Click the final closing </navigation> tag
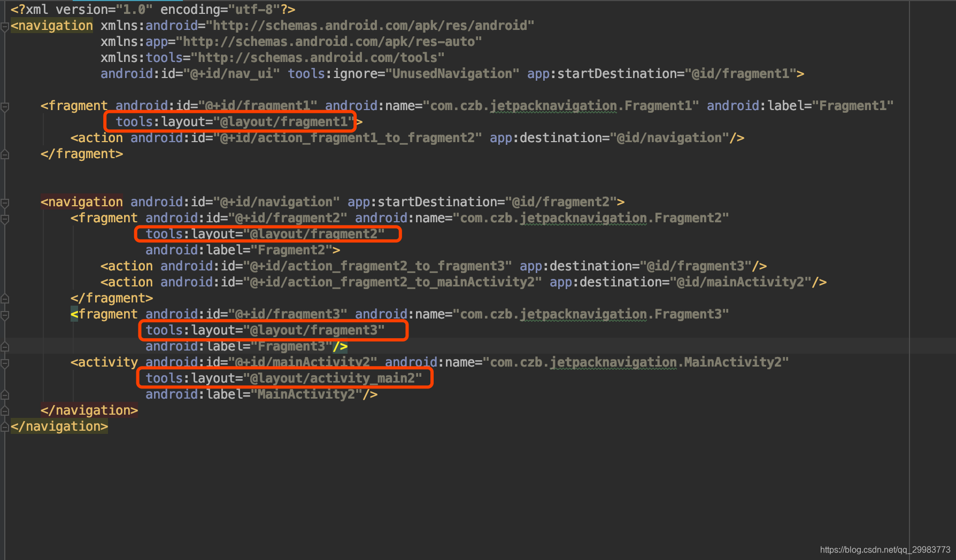956x560 pixels. tap(59, 426)
